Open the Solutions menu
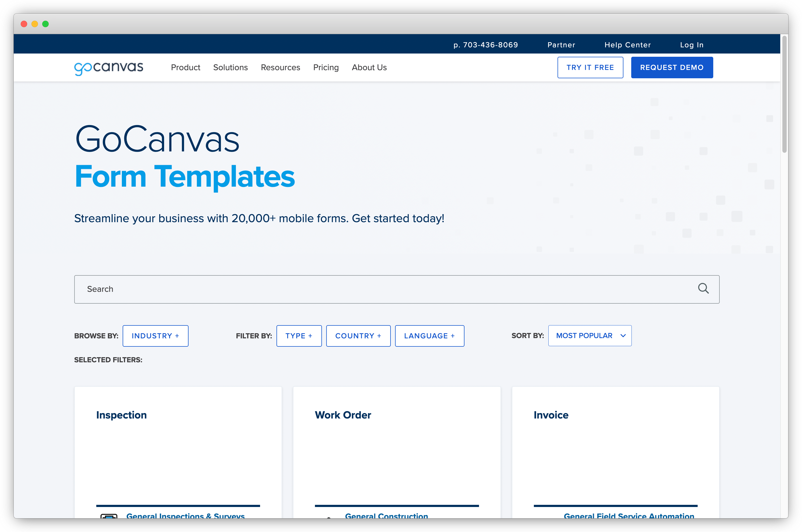This screenshot has height=532, width=802. point(230,68)
